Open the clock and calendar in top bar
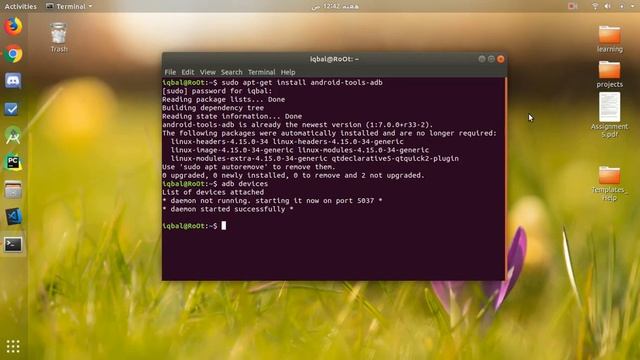The height and width of the screenshot is (360, 640). click(x=335, y=6)
